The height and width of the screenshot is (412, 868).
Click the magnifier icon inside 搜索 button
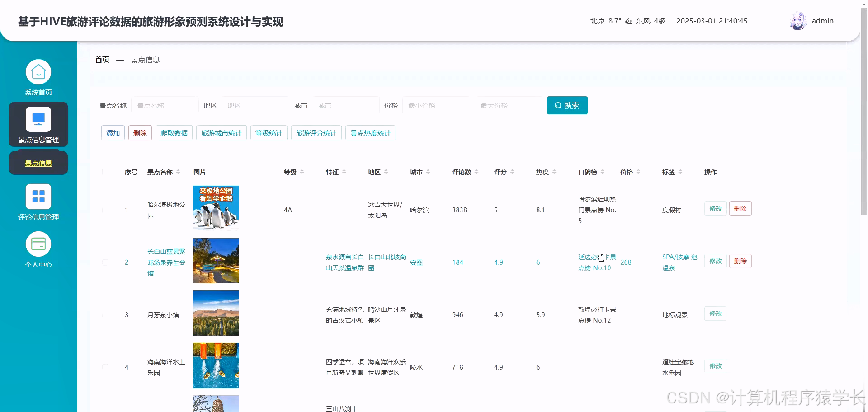tap(558, 105)
